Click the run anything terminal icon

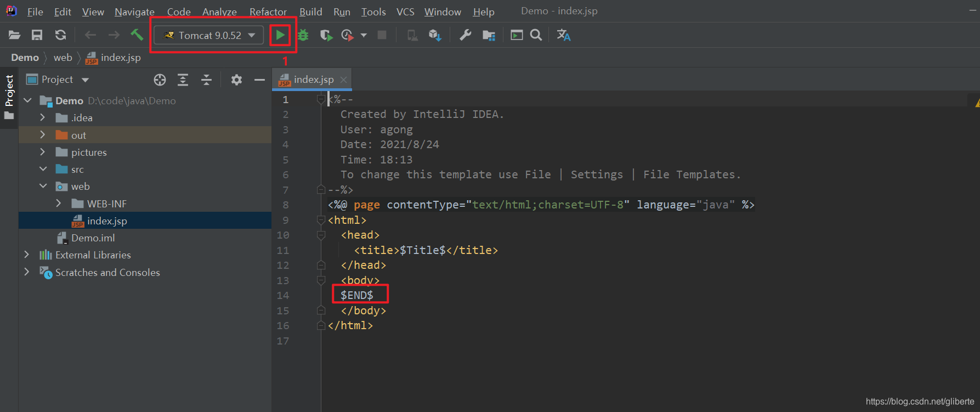pyautogui.click(x=517, y=35)
